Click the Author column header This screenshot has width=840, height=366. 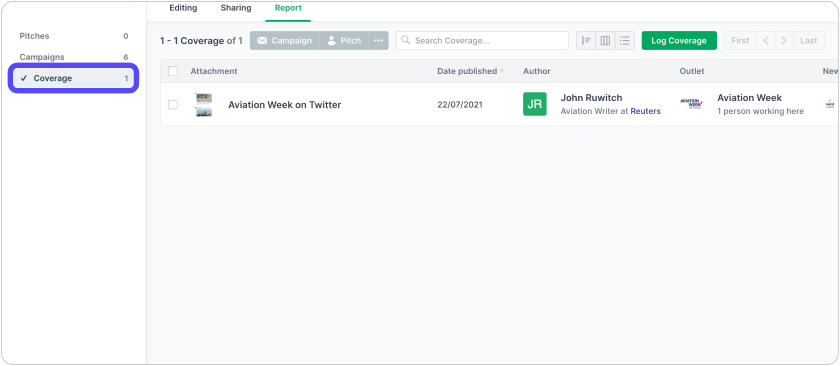click(537, 71)
